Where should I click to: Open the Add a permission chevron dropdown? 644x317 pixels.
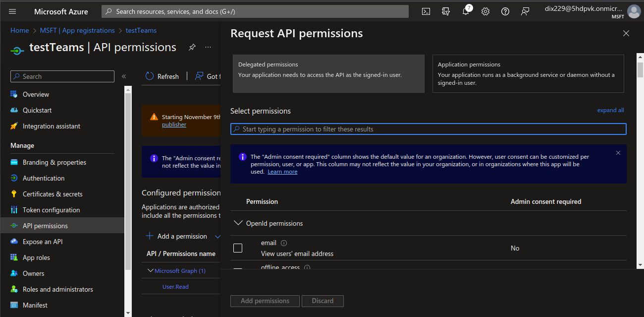tap(217, 236)
